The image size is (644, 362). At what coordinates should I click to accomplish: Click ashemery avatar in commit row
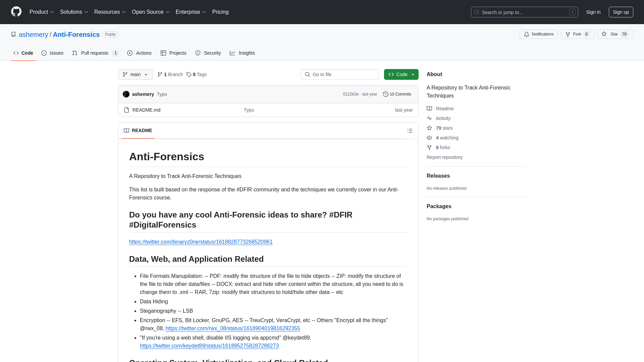click(x=126, y=94)
